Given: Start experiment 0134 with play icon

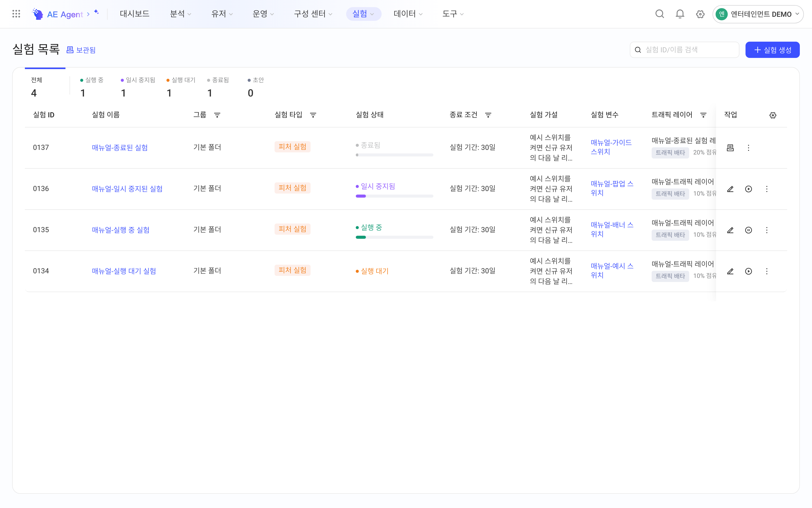Looking at the screenshot, I should pos(748,272).
